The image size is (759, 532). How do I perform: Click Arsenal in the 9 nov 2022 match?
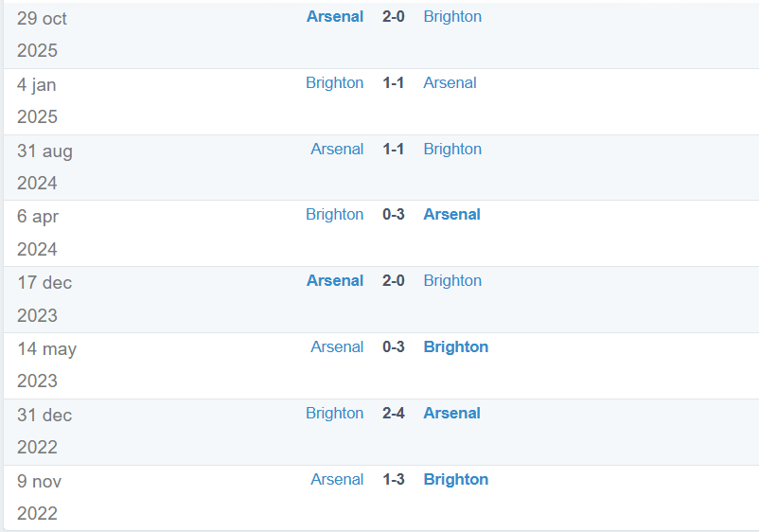(x=337, y=480)
